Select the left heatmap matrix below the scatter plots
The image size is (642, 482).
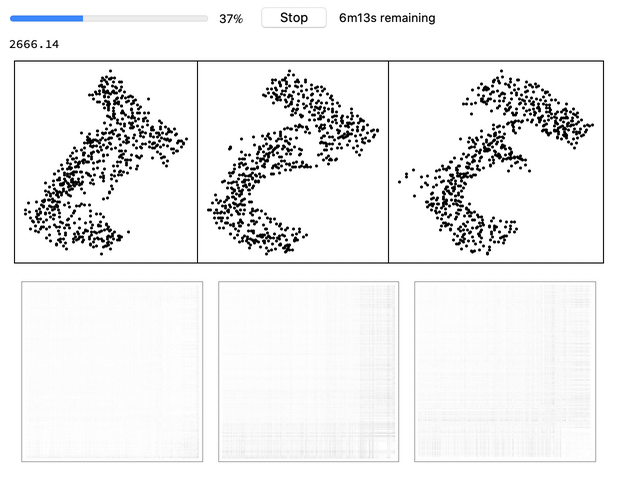(x=112, y=371)
